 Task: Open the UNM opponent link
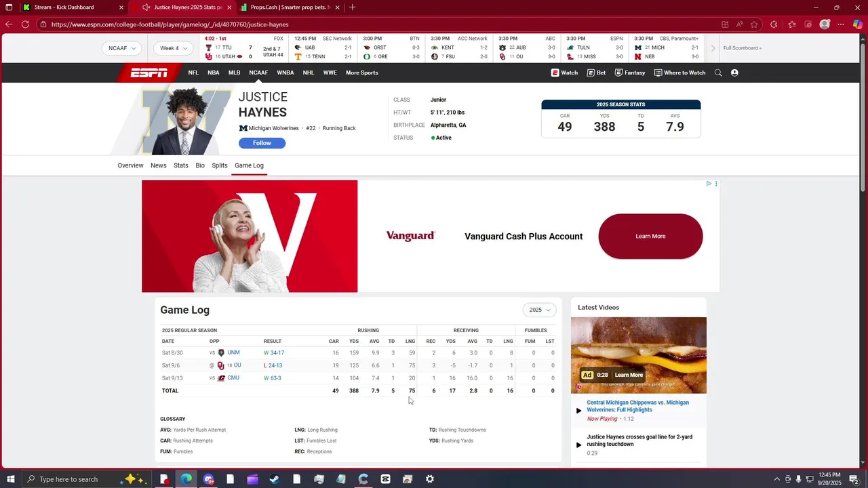pos(233,352)
